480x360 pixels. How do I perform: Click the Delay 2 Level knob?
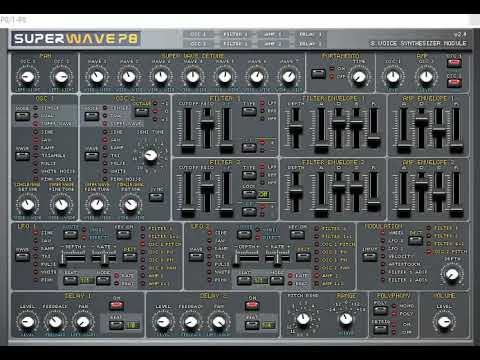click(163, 322)
